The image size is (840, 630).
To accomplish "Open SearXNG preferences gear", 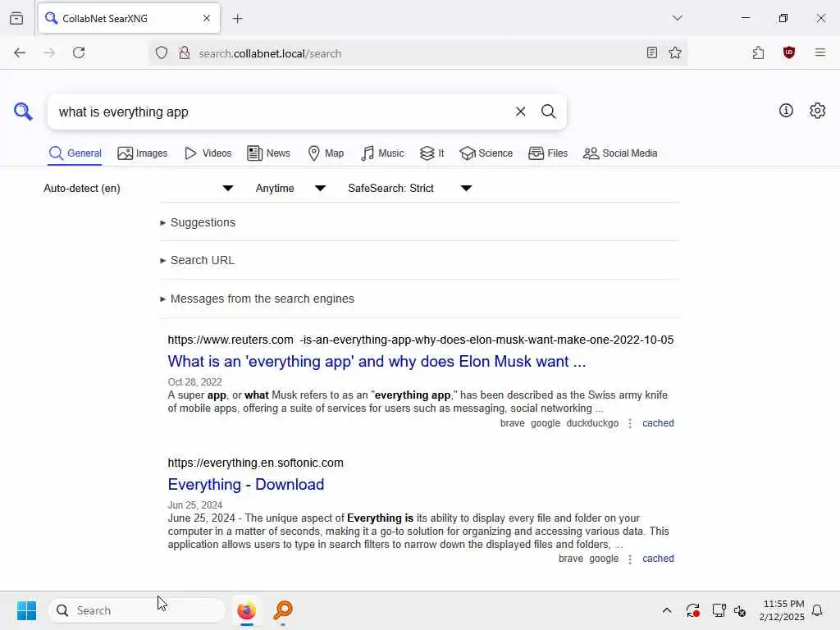I will [x=817, y=111].
